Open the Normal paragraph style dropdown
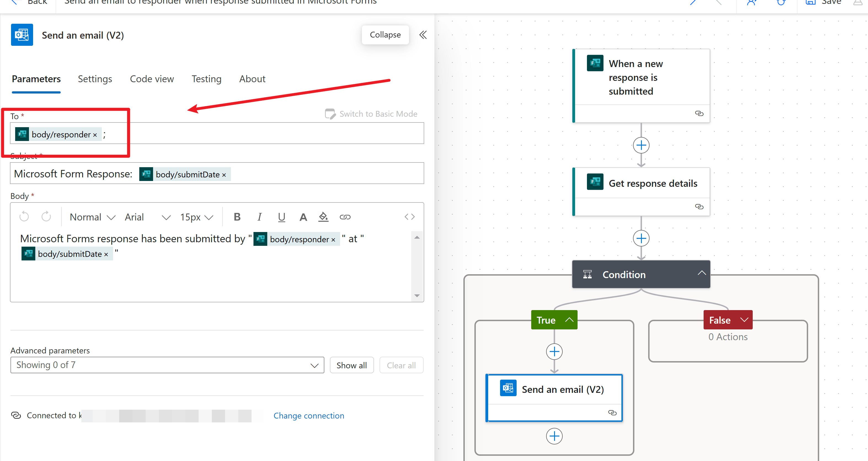Screen dimensions: 868x461 coord(92,217)
